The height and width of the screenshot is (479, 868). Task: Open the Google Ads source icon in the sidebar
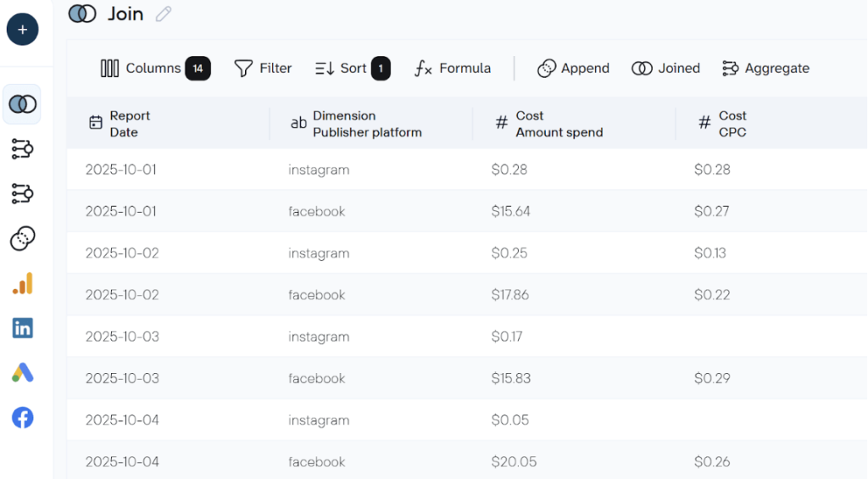click(23, 373)
